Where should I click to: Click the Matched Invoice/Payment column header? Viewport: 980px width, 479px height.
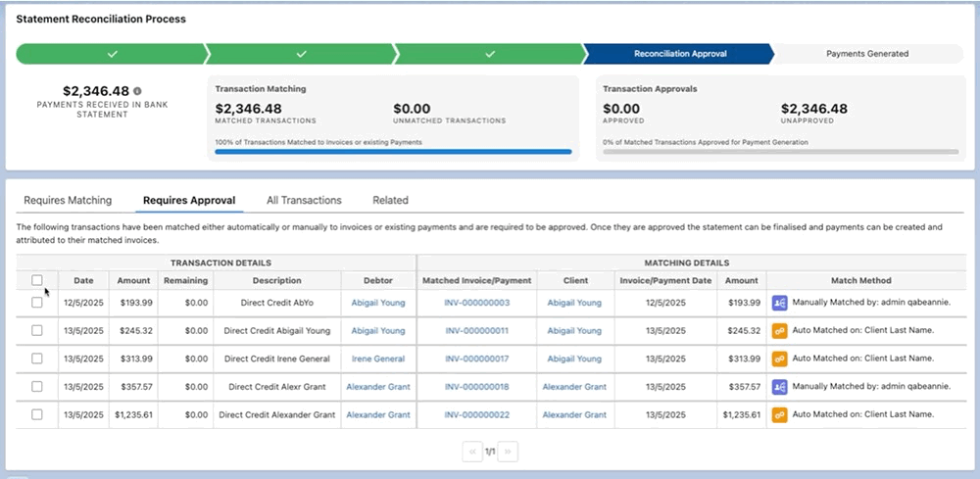pos(477,280)
